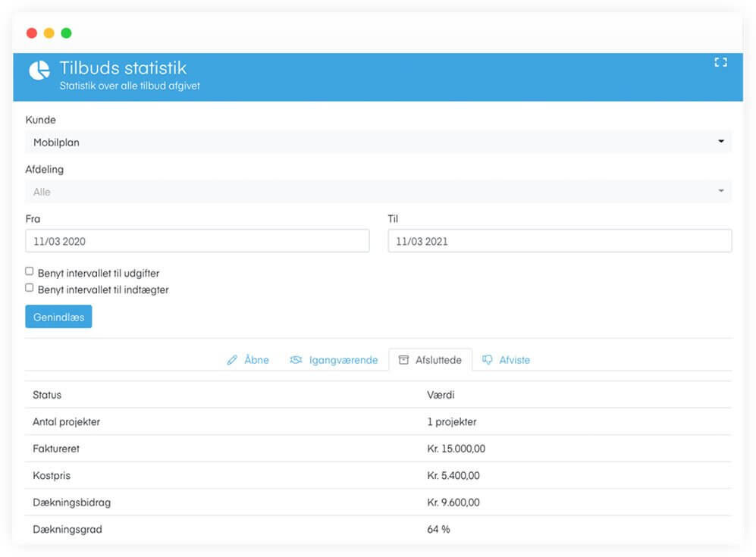Screen dimensions: 756x557
Task: Click the yellow window minimize dot
Action: [49, 33]
